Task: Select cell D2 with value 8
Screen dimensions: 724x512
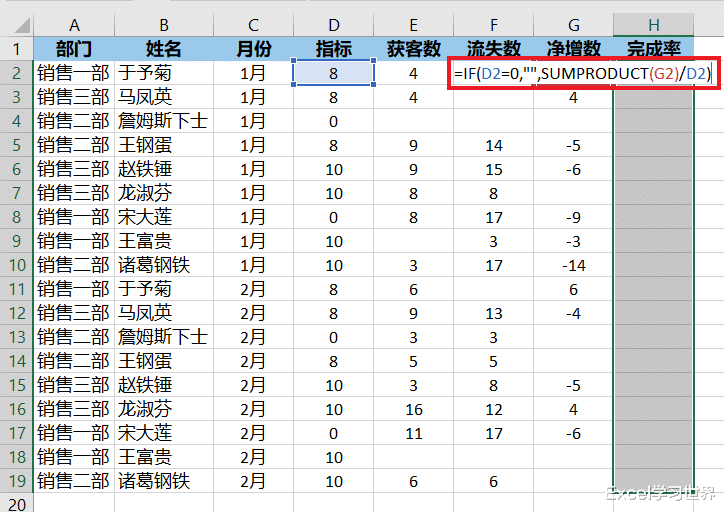Action: point(333,73)
